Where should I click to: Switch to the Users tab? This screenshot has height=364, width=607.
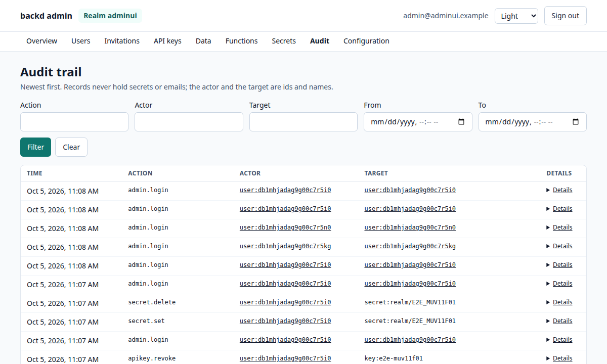[81, 41]
